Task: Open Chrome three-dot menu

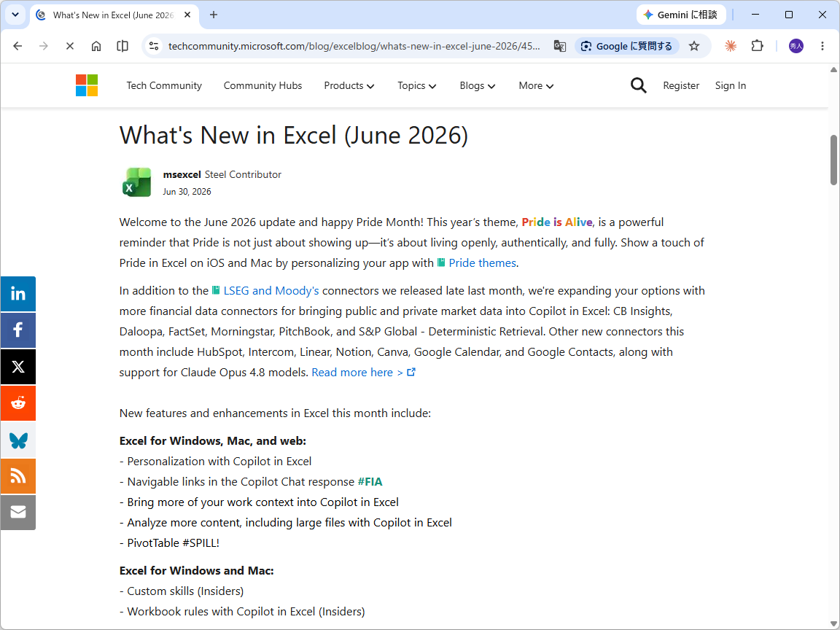Action: coord(822,46)
